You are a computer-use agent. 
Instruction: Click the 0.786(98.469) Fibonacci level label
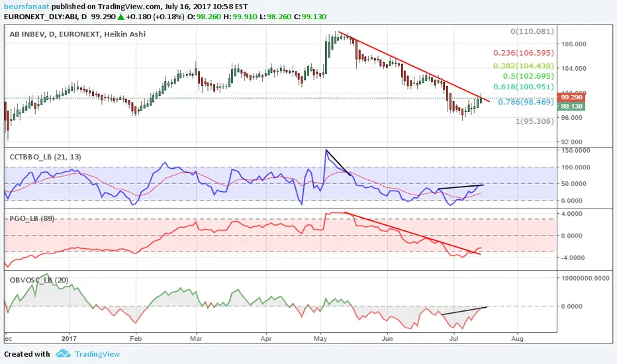coord(526,102)
